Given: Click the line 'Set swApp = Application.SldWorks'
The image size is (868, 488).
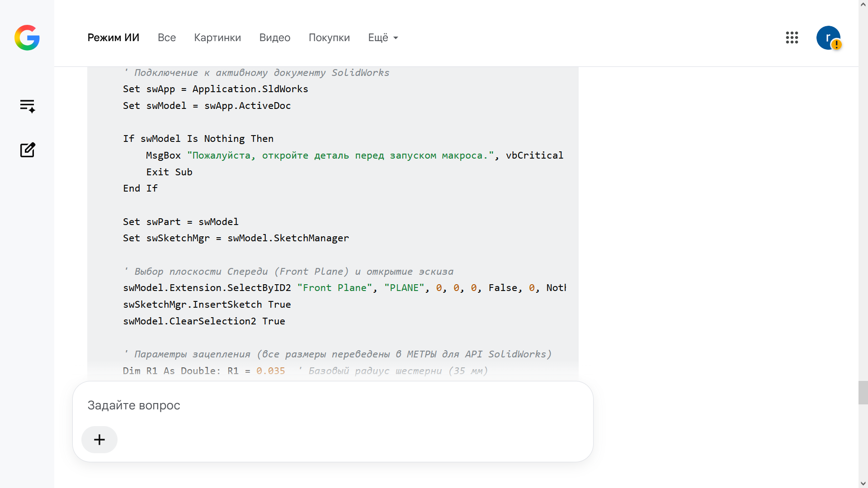Looking at the screenshot, I should pos(216,89).
